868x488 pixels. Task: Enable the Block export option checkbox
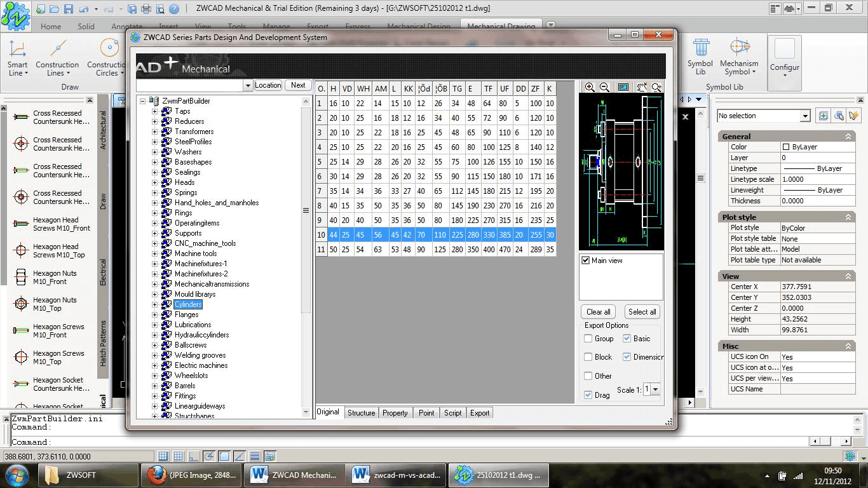(588, 357)
